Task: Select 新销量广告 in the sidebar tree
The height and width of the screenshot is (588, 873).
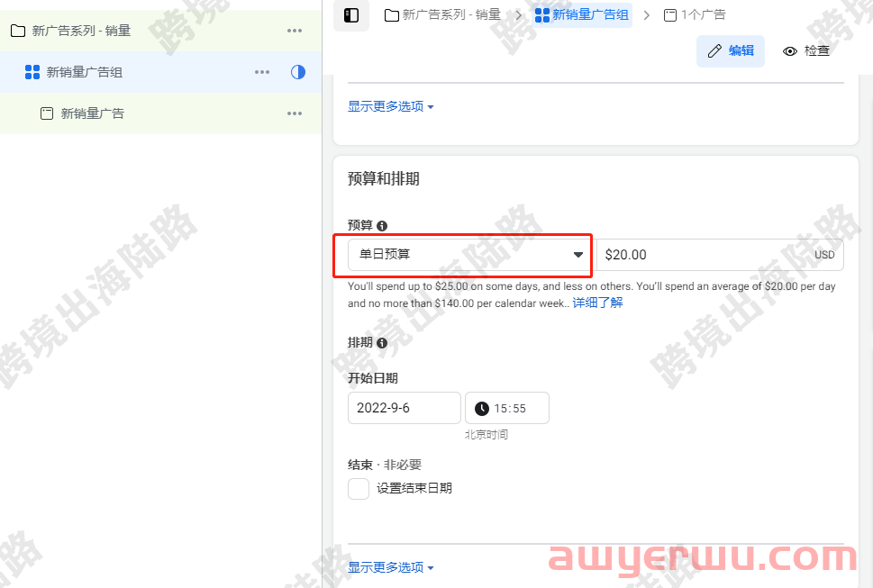Action: 160,113
